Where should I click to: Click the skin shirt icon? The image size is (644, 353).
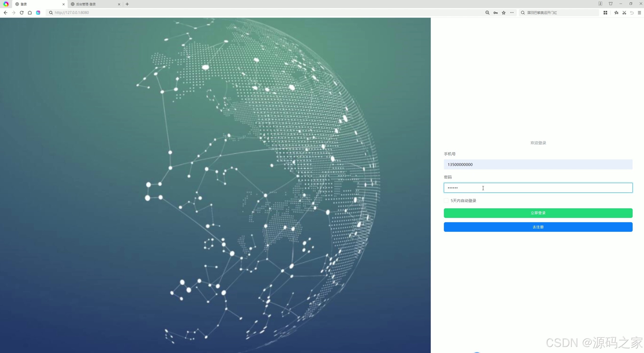(x=611, y=3)
